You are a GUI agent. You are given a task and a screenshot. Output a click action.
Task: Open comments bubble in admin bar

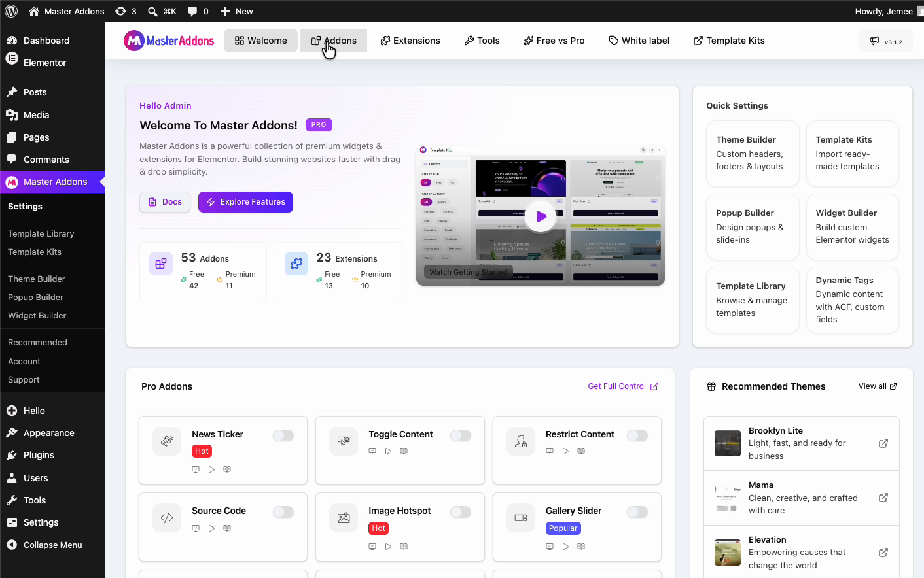198,11
